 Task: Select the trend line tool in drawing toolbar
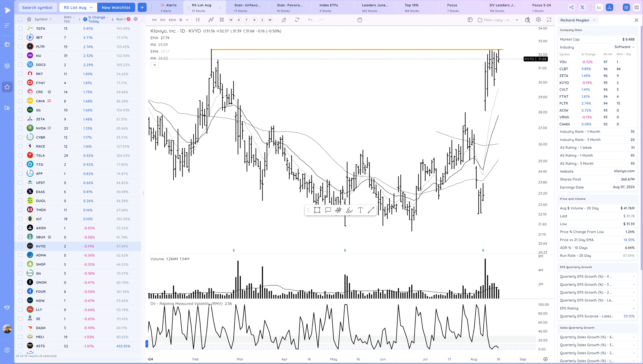click(371, 210)
